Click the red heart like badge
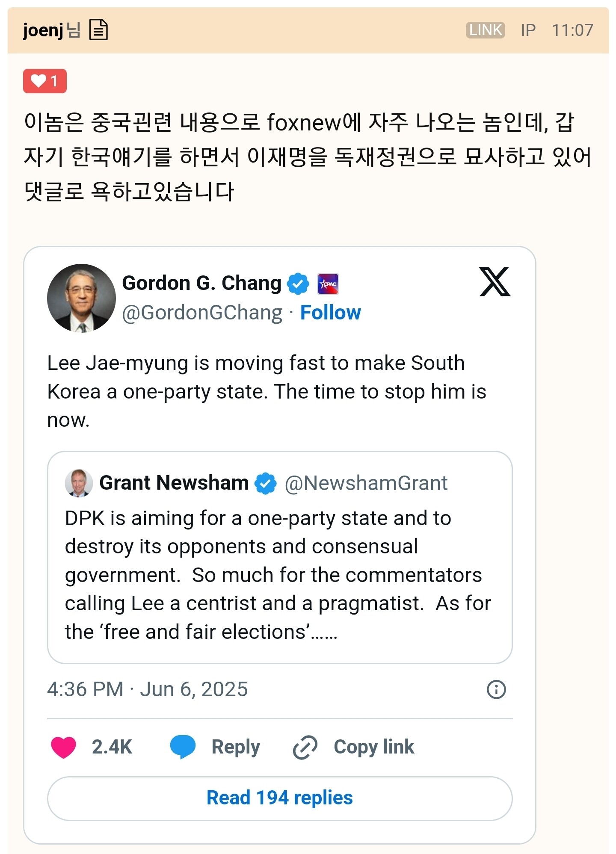Image resolution: width=616 pixels, height=854 pixels. [x=45, y=81]
